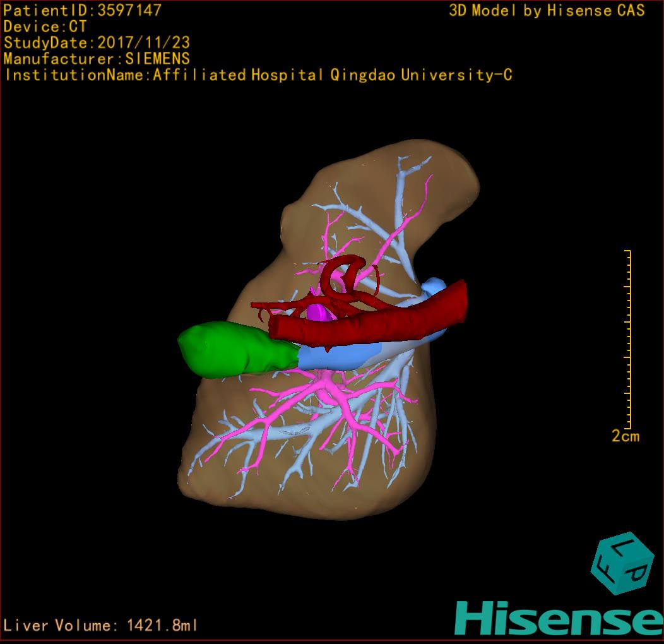This screenshot has width=664, height=644.
Task: Click the blue portal vein trunk
Action: (x=339, y=357)
